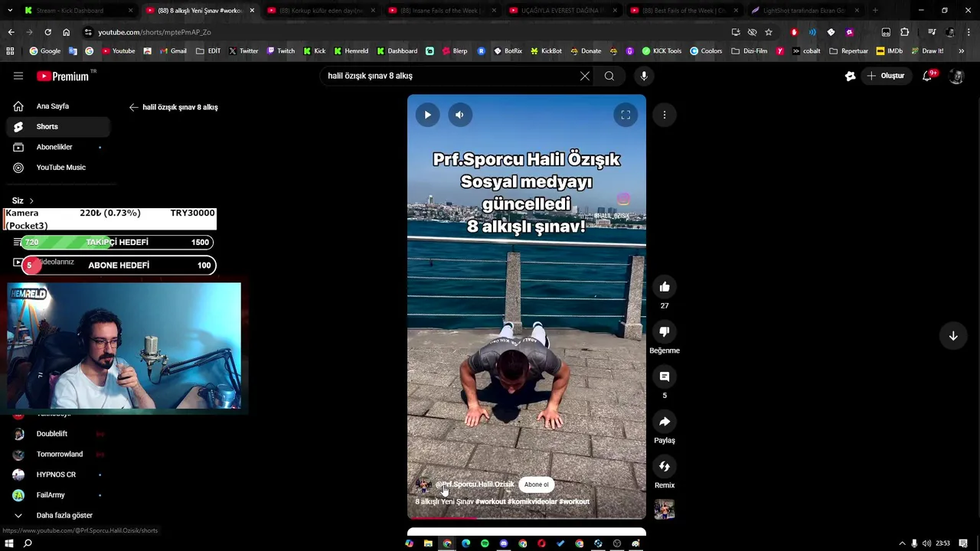Open the Twitch bookmark
The width and height of the screenshot is (980, 551).
280,51
